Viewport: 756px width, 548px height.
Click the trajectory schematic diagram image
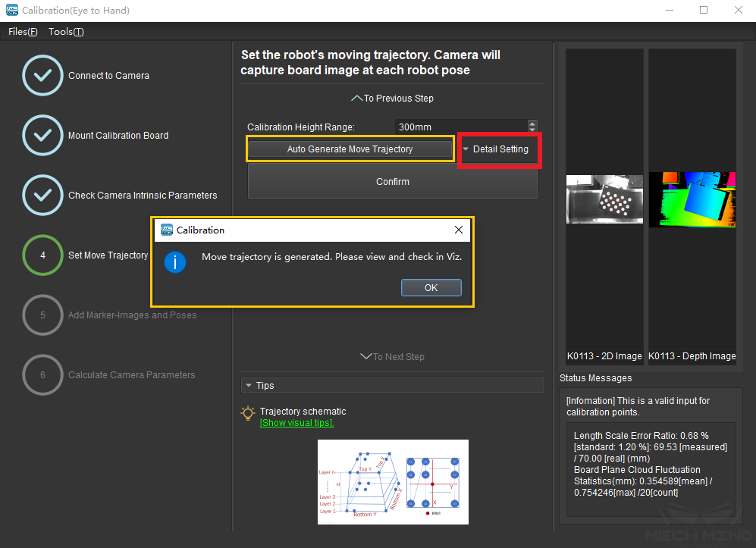[x=393, y=482]
